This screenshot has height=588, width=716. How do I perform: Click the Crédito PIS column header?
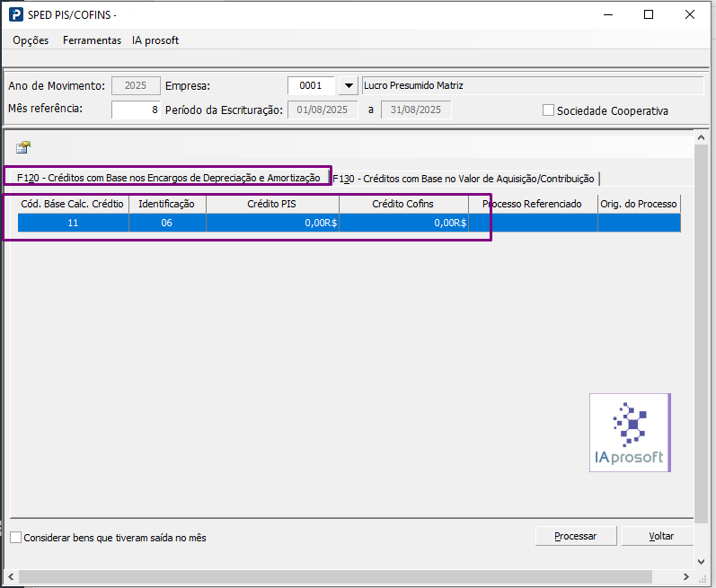click(272, 204)
